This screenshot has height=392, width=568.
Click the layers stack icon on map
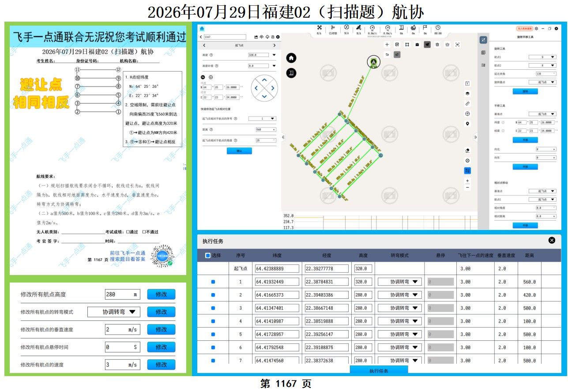[x=468, y=94]
